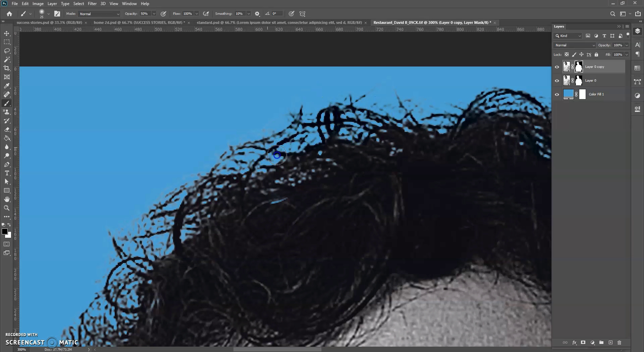Add a layer mask from Layers panel
644x352 pixels.
point(583,343)
